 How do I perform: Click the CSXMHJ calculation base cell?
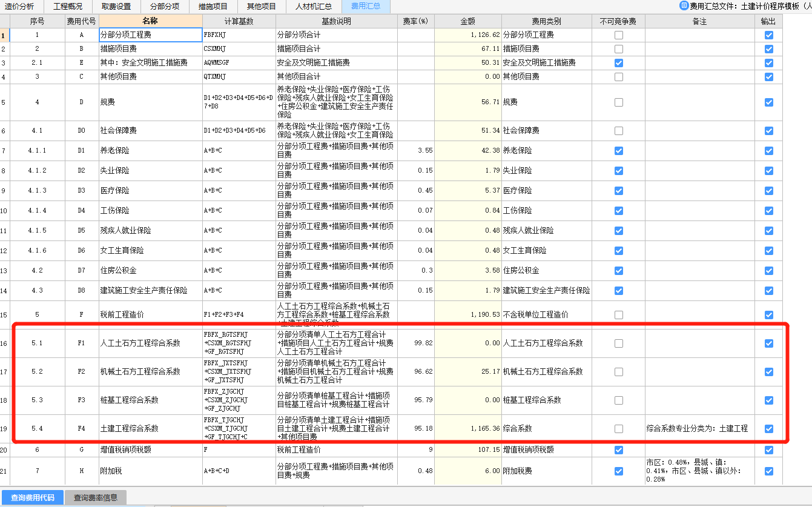239,49
